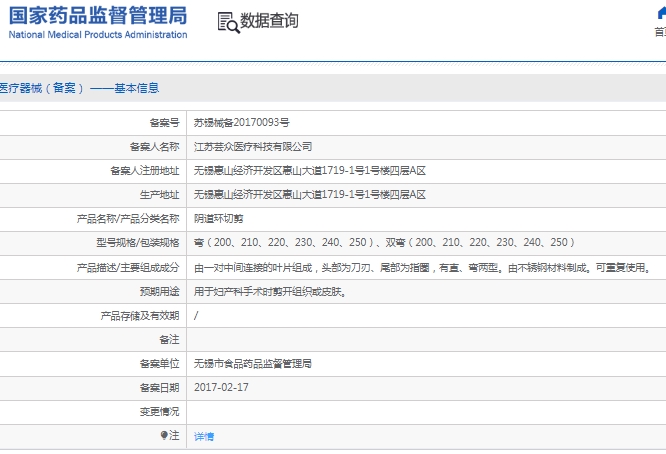The height and width of the screenshot is (454, 666).
Task: Select intended use 用于妇产科手术时剪开组织或皮肤
Action: point(269,292)
